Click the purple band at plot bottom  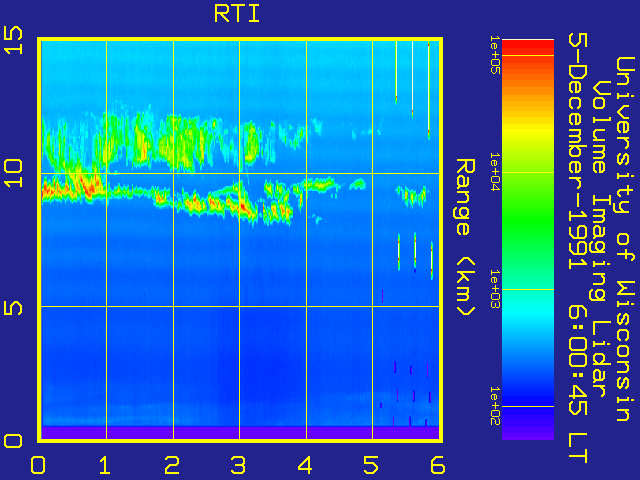(x=240, y=433)
